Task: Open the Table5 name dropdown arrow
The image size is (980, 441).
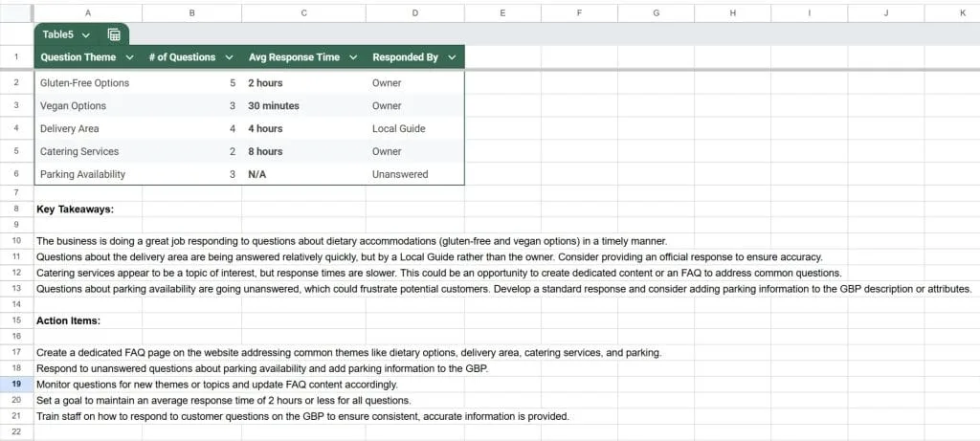Action: (85, 35)
